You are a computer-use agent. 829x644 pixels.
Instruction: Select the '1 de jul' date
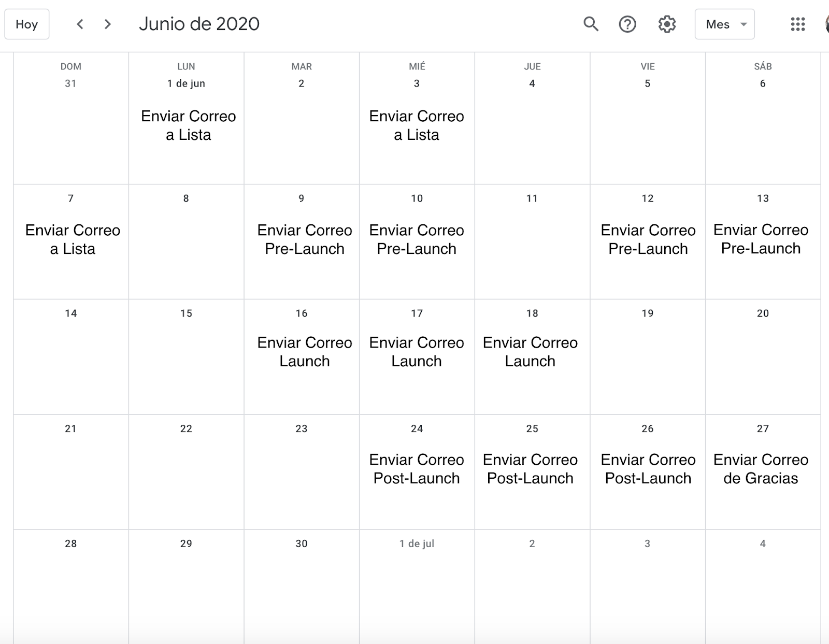pyautogui.click(x=417, y=543)
